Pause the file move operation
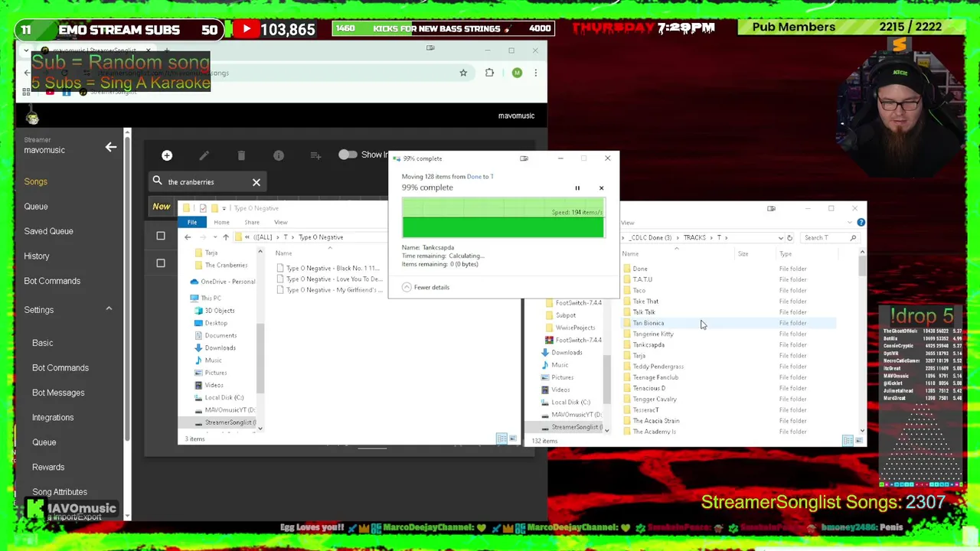This screenshot has height=551, width=980. coord(577,187)
